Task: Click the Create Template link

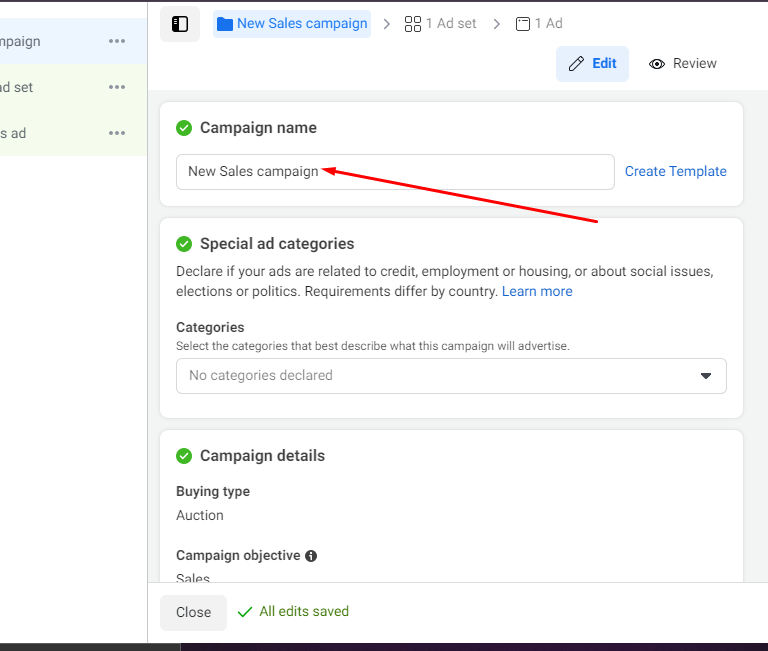Action: [675, 171]
